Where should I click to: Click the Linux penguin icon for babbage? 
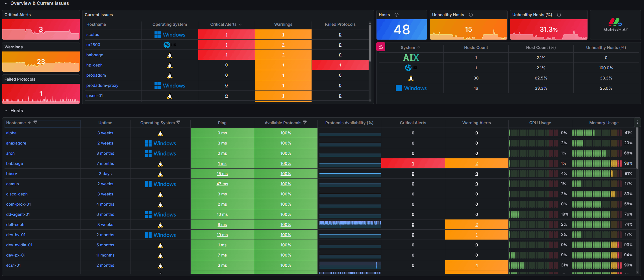(169, 55)
